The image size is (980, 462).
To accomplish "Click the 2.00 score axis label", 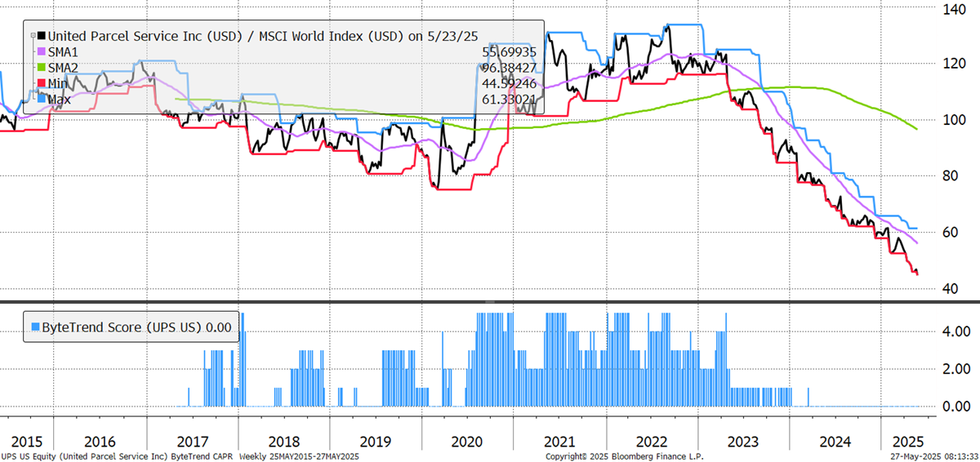I will pyautogui.click(x=955, y=369).
